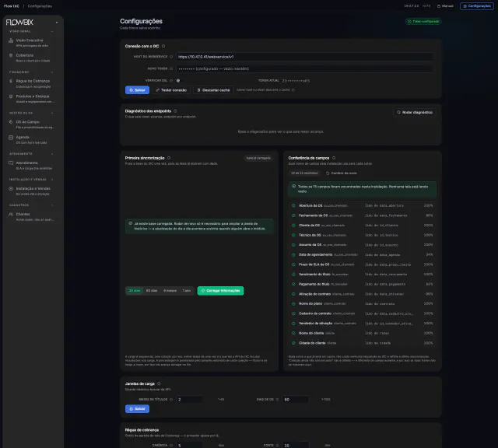498x448 pixels.
Task: Click the info icon after the cache hint text
Action: point(293,90)
